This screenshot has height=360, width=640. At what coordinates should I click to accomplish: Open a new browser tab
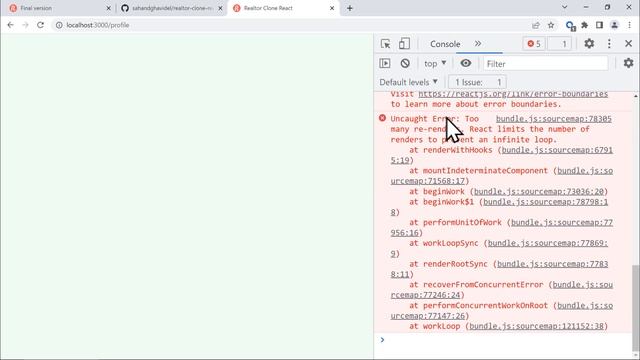350,8
